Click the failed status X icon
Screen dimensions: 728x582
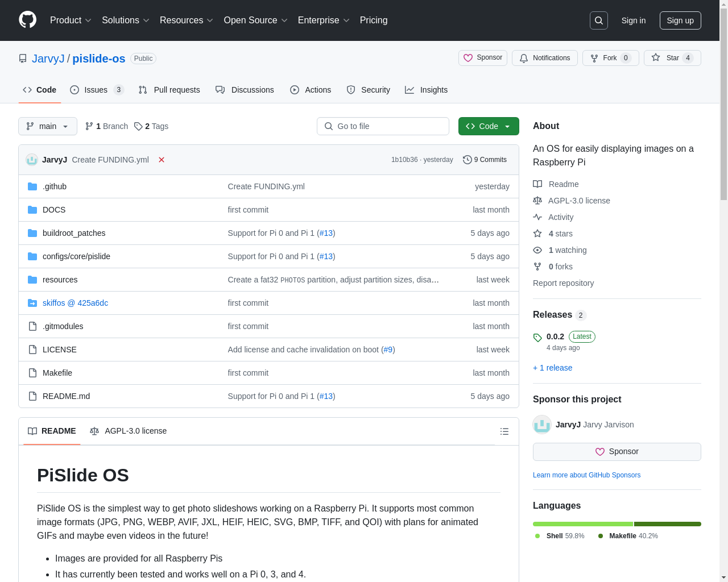162,160
